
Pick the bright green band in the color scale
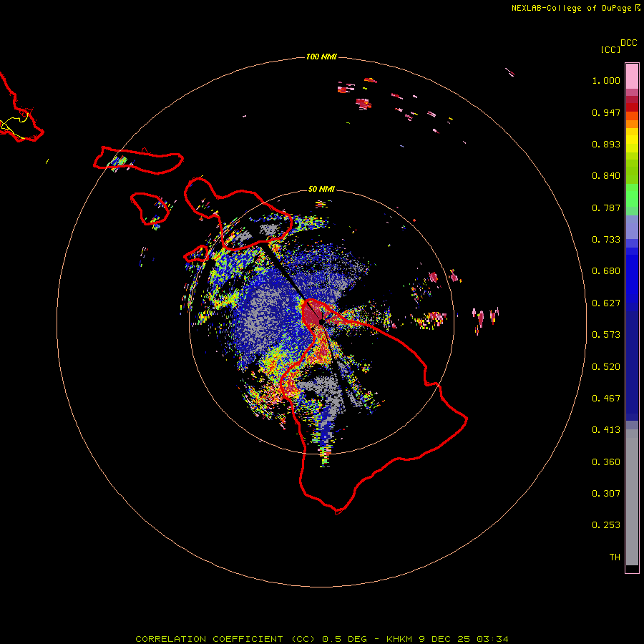tap(632, 195)
